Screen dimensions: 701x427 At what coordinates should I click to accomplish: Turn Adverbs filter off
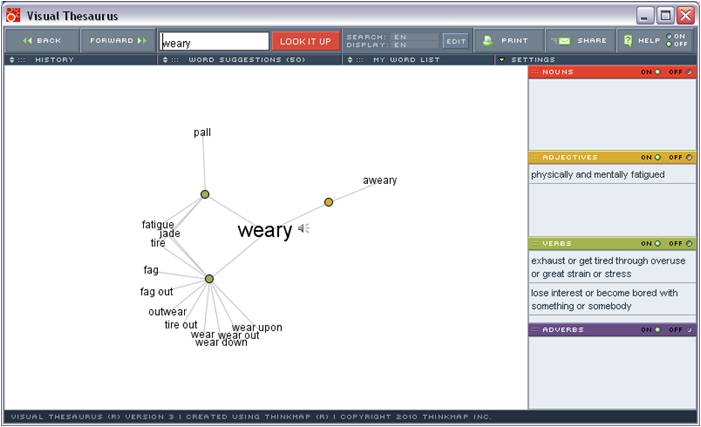pyautogui.click(x=689, y=329)
